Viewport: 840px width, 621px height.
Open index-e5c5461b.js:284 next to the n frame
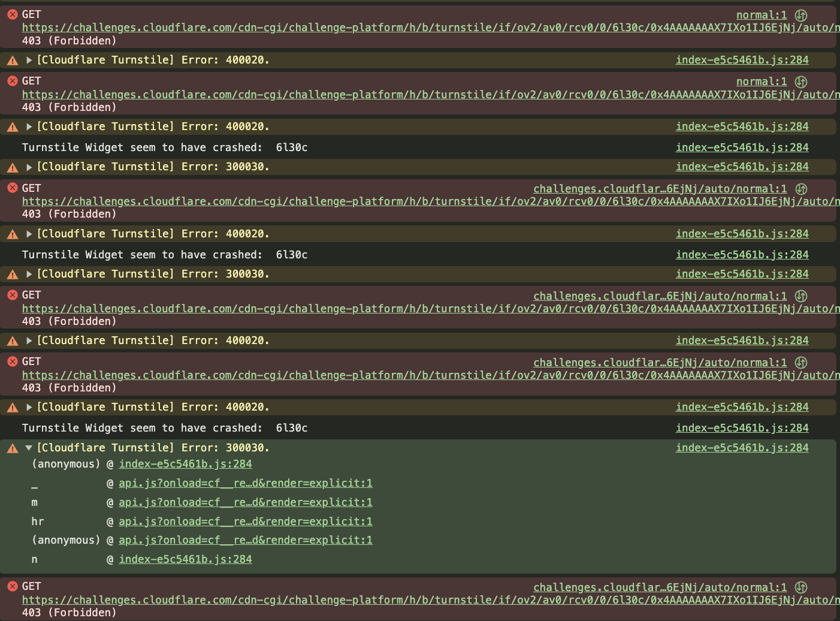(185, 559)
